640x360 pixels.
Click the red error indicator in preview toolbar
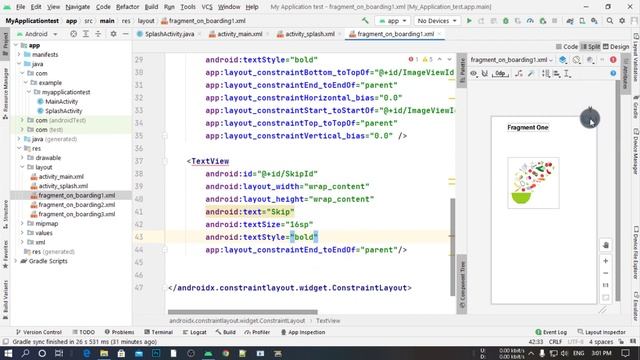coord(613,60)
